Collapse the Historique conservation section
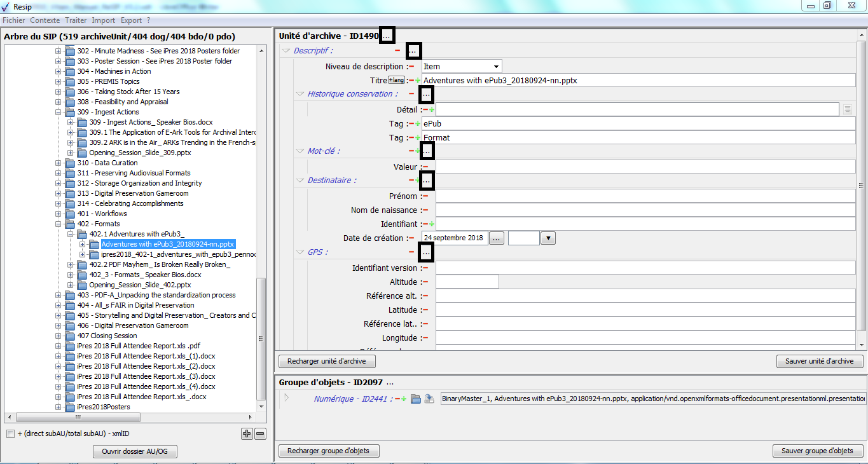This screenshot has height=464, width=868. (x=301, y=94)
